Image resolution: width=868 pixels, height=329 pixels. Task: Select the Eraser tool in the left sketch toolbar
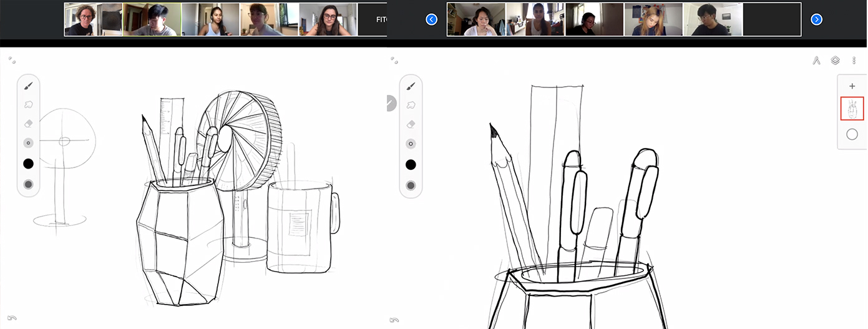point(28,124)
